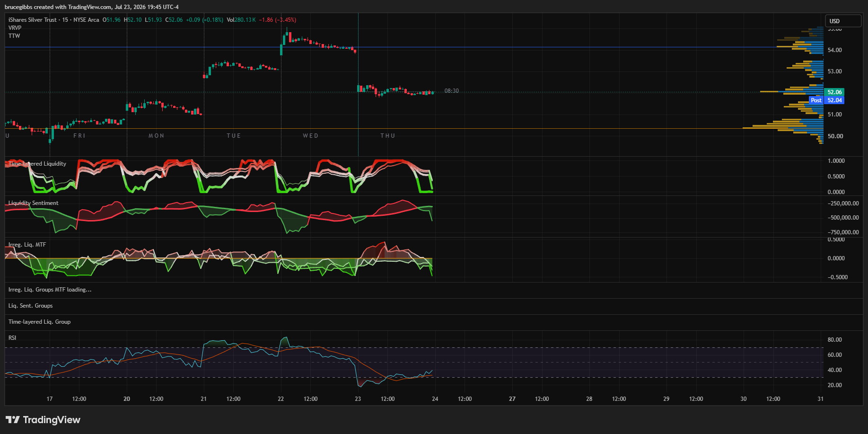Select the VRVP indicator label
Image resolution: width=868 pixels, height=434 pixels.
[x=15, y=28]
